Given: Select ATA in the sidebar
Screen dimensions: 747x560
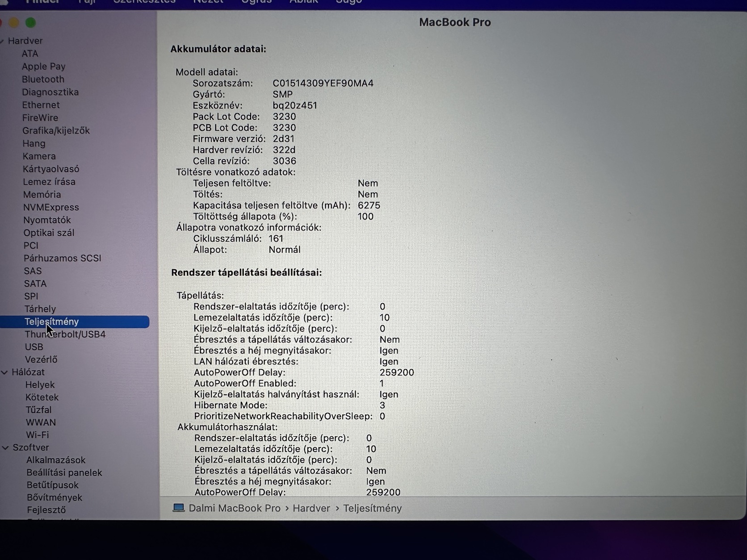Looking at the screenshot, I should (x=30, y=54).
